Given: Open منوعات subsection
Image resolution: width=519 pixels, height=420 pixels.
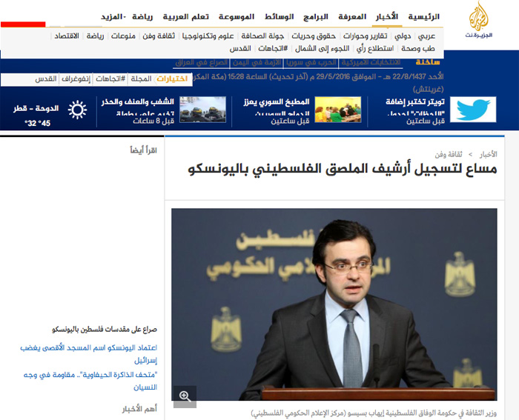Looking at the screenshot, I should (x=123, y=36).
